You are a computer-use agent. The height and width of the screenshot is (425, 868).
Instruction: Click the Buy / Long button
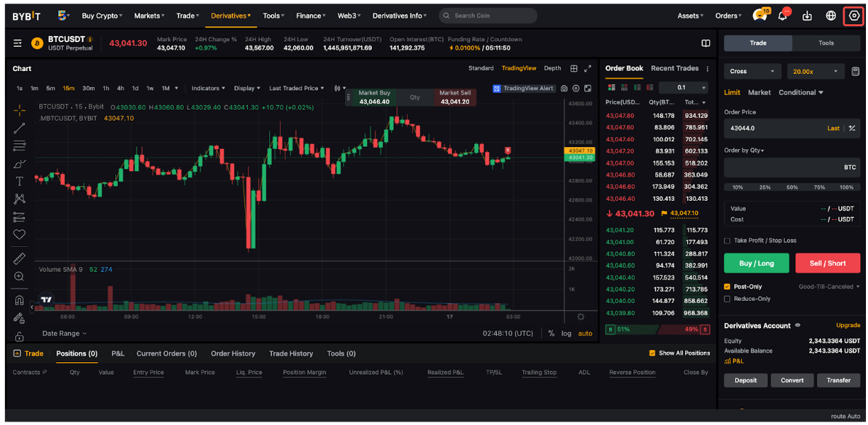[756, 263]
